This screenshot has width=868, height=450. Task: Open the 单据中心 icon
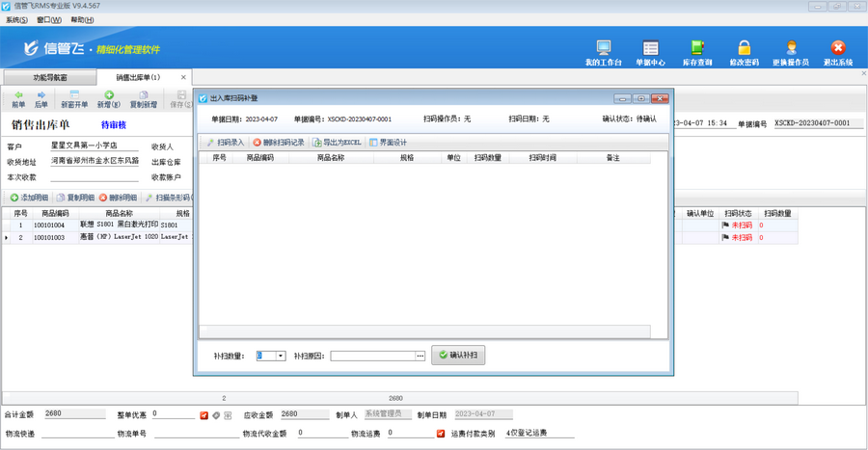[650, 52]
